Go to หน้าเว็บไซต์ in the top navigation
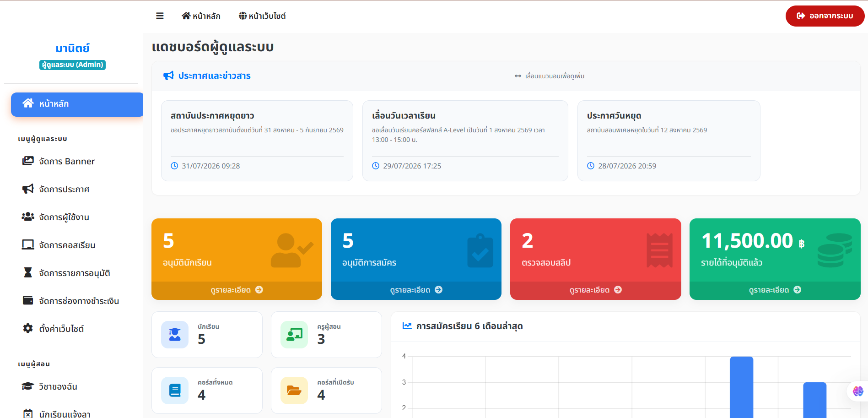 click(262, 16)
